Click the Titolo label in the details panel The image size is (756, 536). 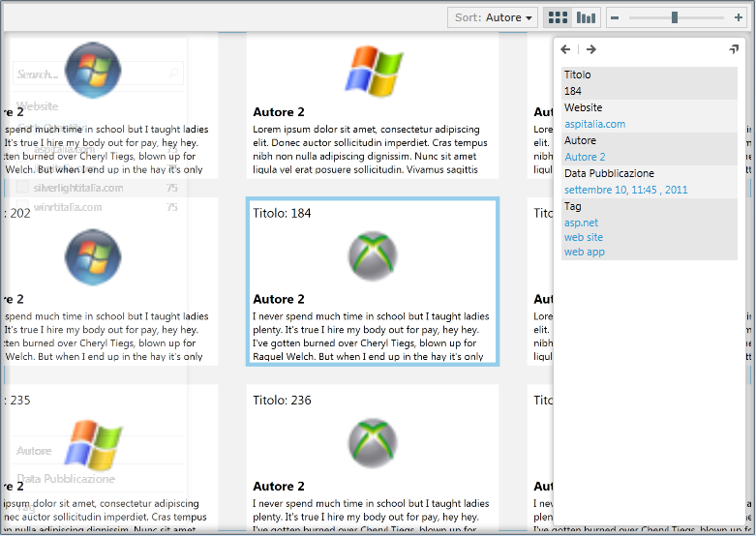pyautogui.click(x=577, y=74)
